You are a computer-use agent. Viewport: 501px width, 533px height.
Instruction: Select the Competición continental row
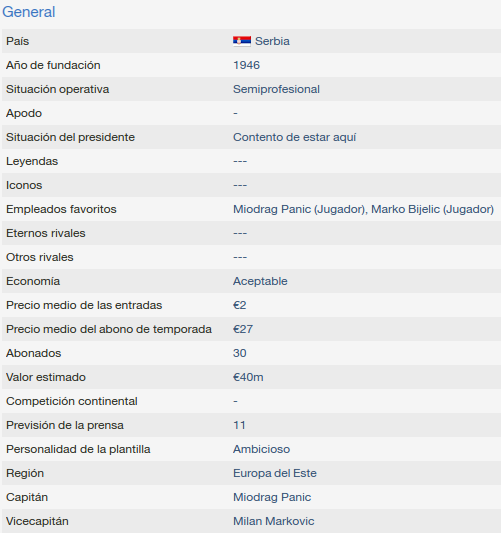[251, 401]
